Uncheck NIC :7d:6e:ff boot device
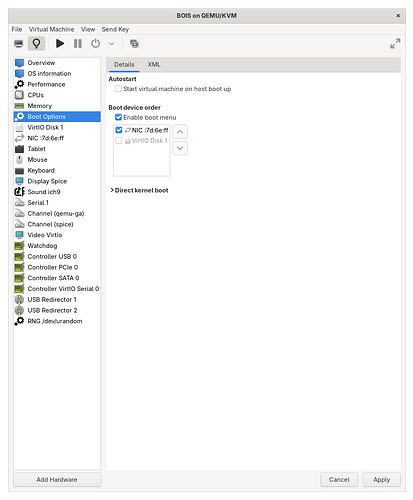Screen dimensions: 413x500 point(119,130)
